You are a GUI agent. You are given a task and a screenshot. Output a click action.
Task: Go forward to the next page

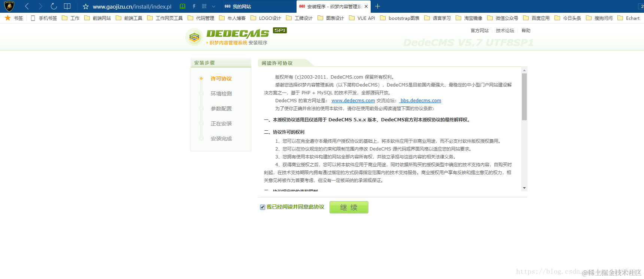point(40,6)
